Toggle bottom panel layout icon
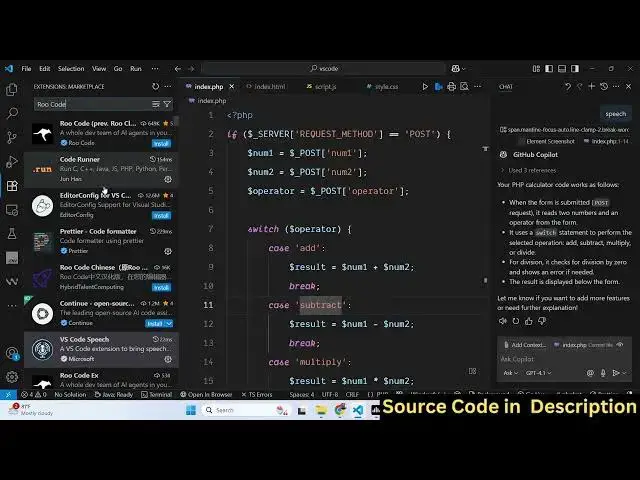Viewport: 640px width, 480px height. (562, 69)
